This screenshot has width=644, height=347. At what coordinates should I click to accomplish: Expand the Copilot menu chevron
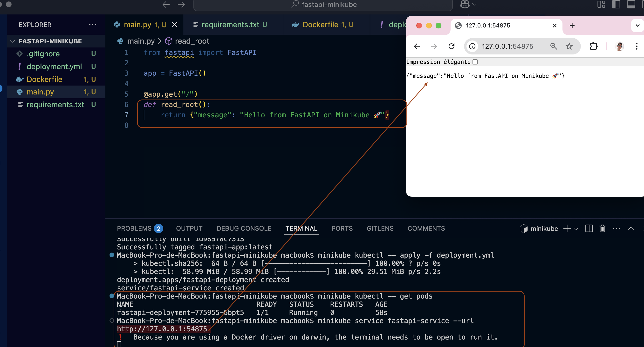pos(474,4)
